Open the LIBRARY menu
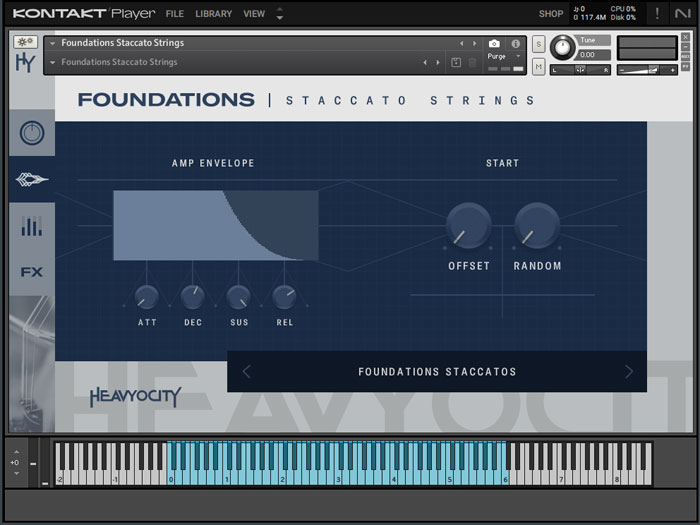700x525 pixels. coord(213,14)
